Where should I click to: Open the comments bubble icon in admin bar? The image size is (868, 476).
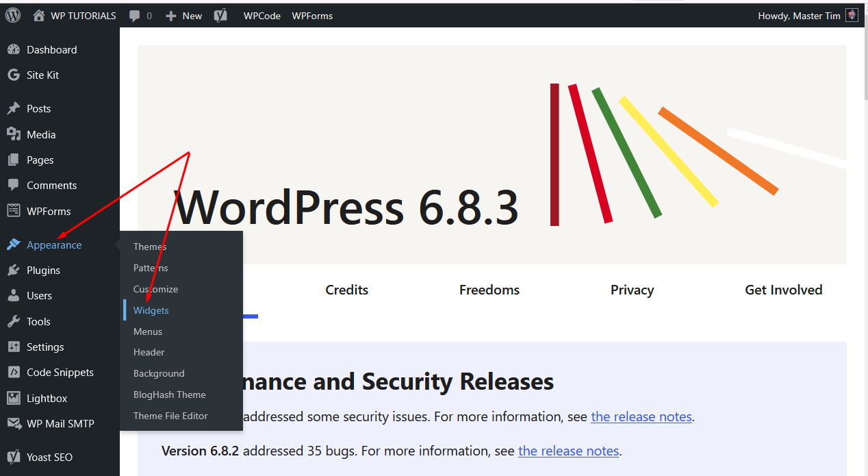click(135, 16)
